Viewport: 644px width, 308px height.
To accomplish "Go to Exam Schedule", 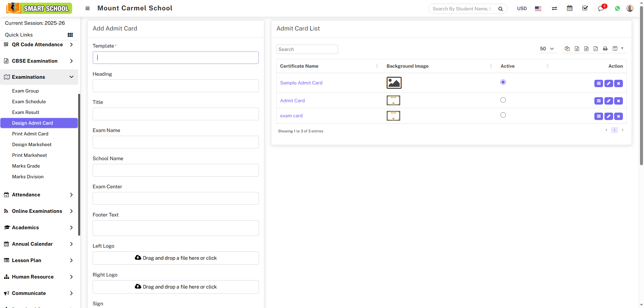I will point(29,102).
